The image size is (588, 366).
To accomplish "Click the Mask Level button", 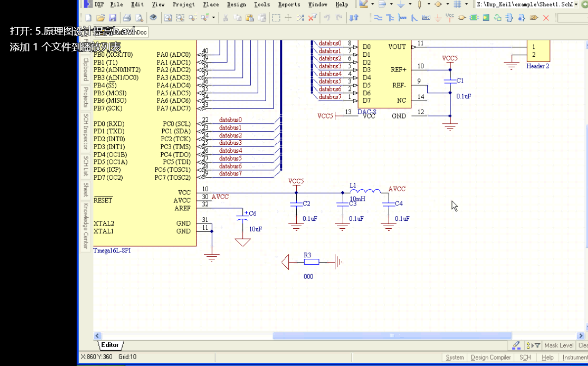I will (559, 345).
